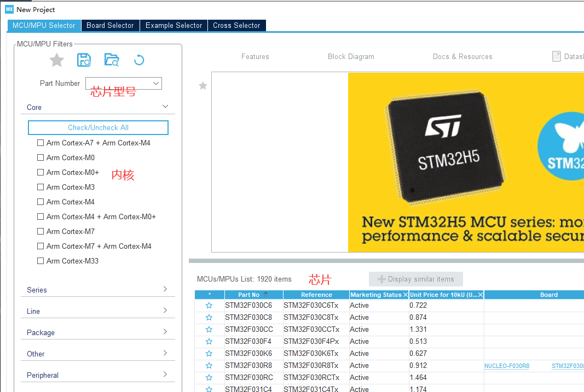Viewport: 584px width, 392px height.
Task: Save the current search criteria
Action: click(84, 60)
